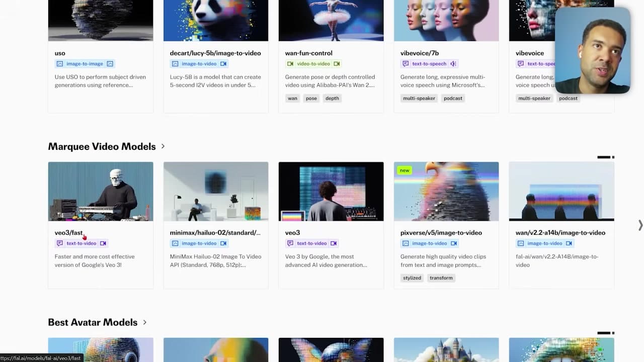This screenshot has height=362, width=644.
Task: Click the wan v2.2 silhouettes thumbnail
Action: tap(561, 191)
